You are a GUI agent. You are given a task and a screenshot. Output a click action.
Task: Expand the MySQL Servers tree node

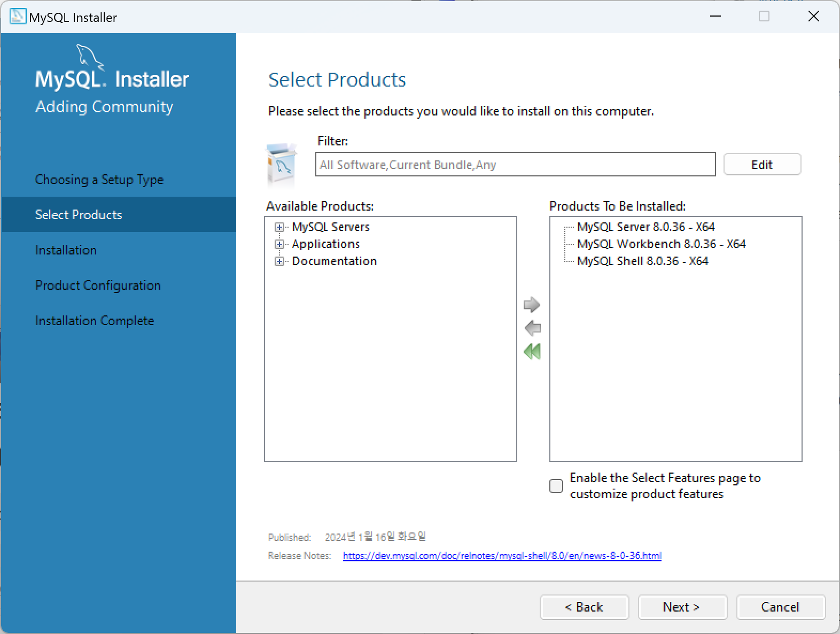[279, 227]
